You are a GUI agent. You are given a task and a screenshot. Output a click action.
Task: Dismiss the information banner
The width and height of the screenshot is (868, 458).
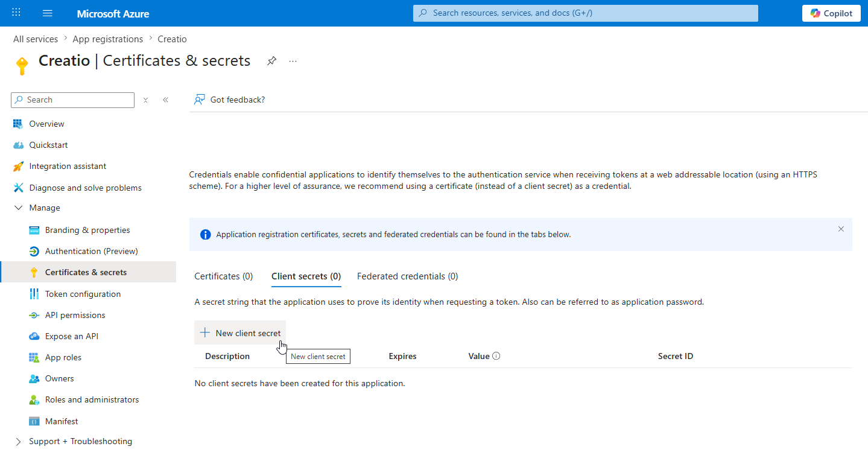click(x=841, y=229)
